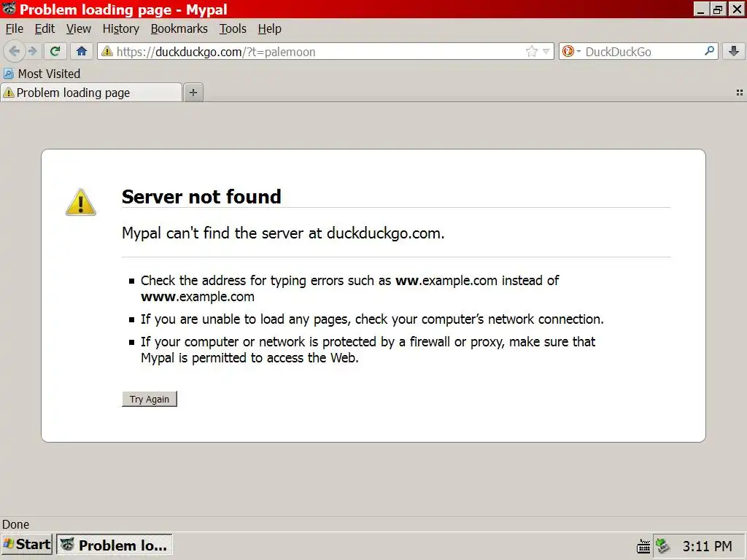Open the Tools menu
The height and width of the screenshot is (560, 747).
[x=233, y=28]
